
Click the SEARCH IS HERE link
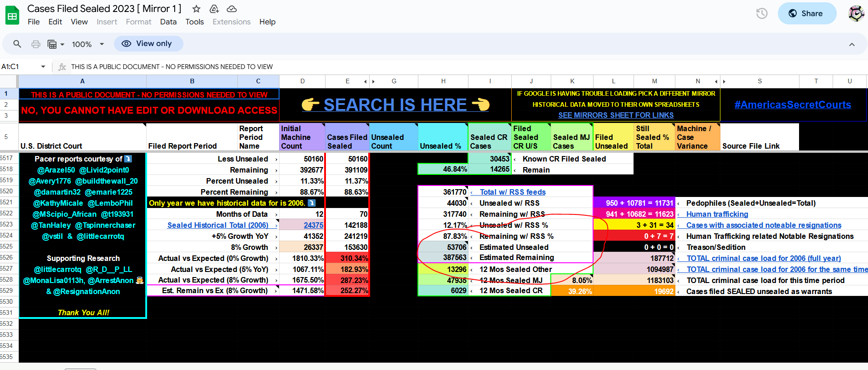[395, 105]
